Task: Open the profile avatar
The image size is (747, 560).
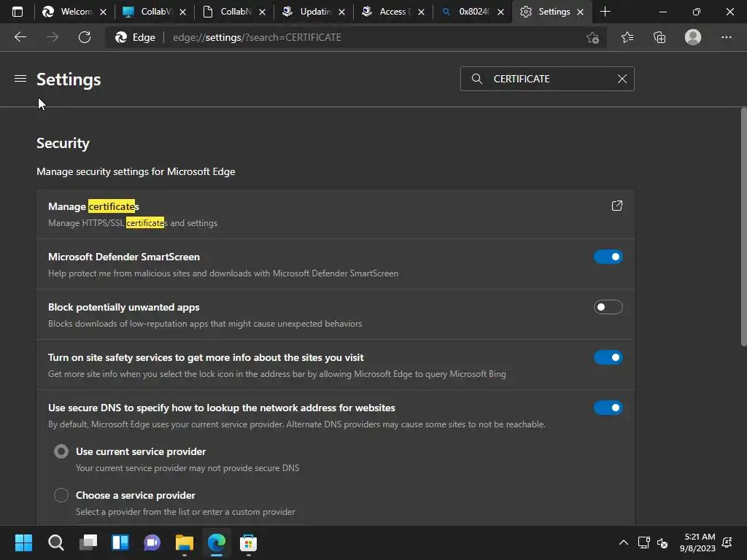Action: point(693,37)
